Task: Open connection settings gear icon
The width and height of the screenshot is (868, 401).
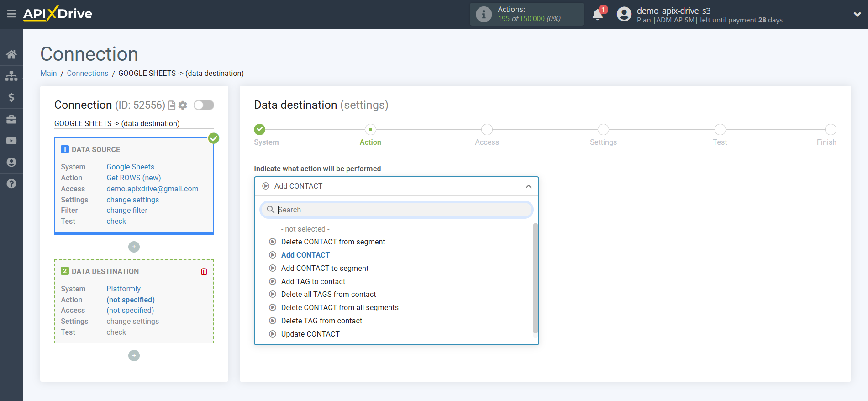Action: (183, 106)
